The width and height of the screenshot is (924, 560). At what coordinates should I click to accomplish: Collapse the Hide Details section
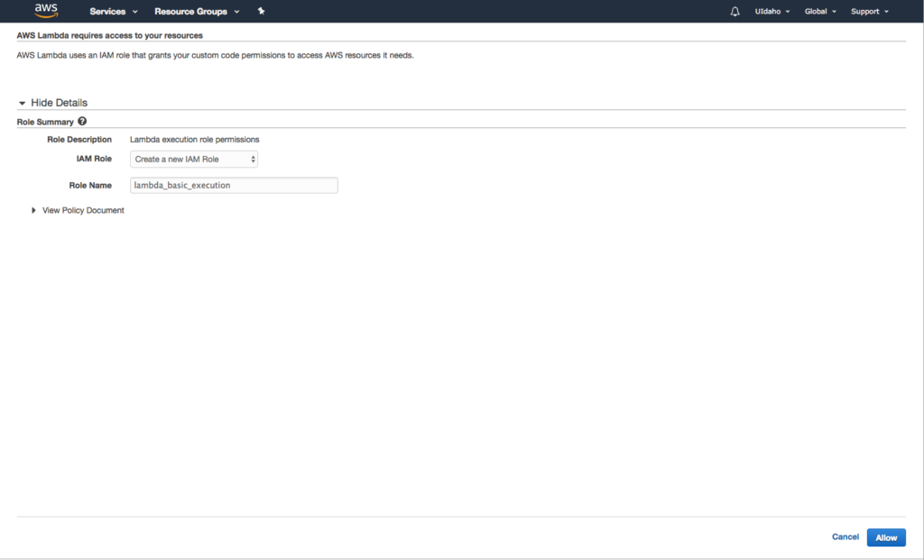point(53,103)
